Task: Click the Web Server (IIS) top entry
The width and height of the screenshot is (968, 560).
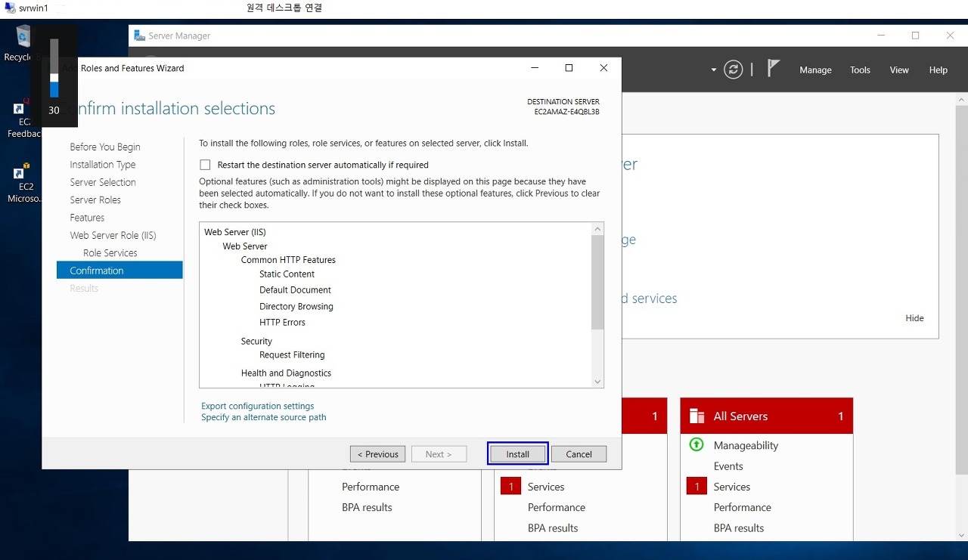Action: [x=235, y=233]
